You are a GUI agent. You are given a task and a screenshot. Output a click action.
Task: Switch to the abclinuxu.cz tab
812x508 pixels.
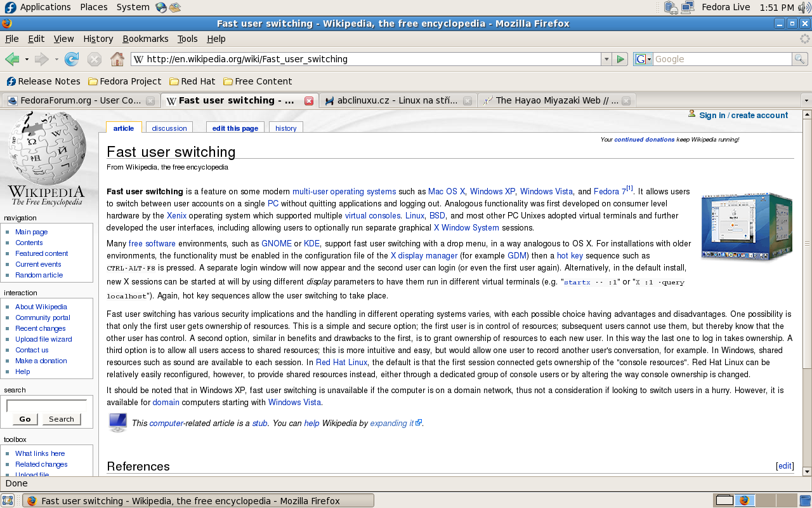(x=398, y=100)
